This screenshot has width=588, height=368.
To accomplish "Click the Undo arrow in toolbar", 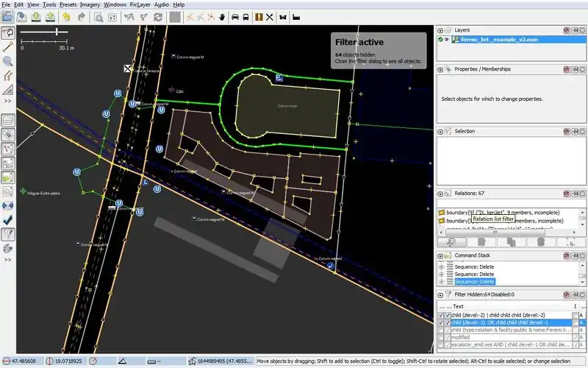I will (67, 16).
